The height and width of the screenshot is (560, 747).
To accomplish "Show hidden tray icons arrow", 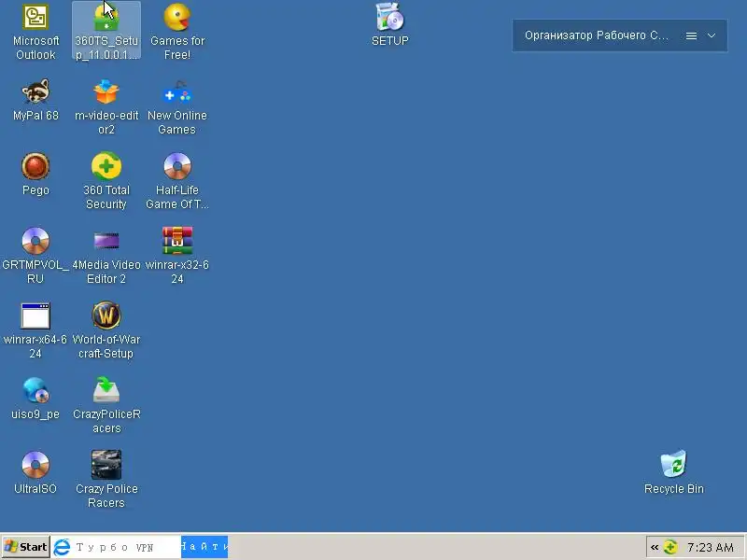I will click(655, 547).
